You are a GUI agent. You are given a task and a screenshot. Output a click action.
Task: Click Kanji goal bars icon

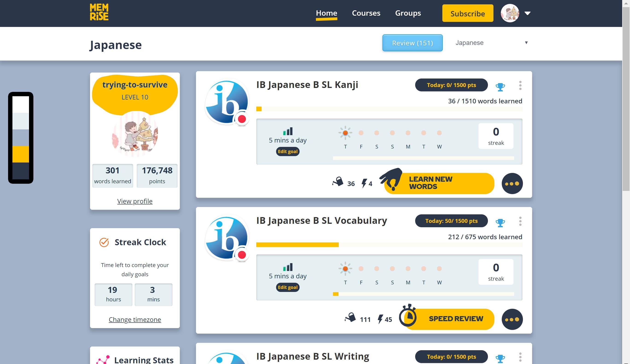click(288, 131)
